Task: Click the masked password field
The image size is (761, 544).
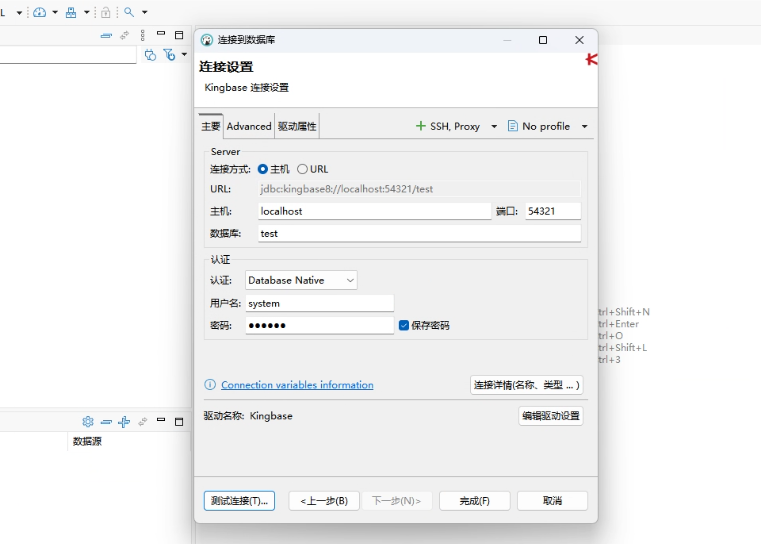Action: point(320,325)
